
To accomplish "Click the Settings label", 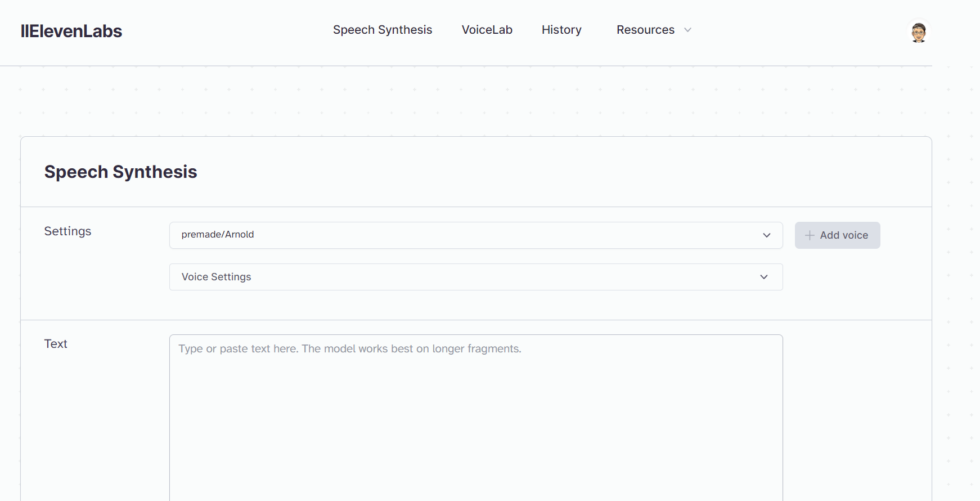I will (x=68, y=231).
